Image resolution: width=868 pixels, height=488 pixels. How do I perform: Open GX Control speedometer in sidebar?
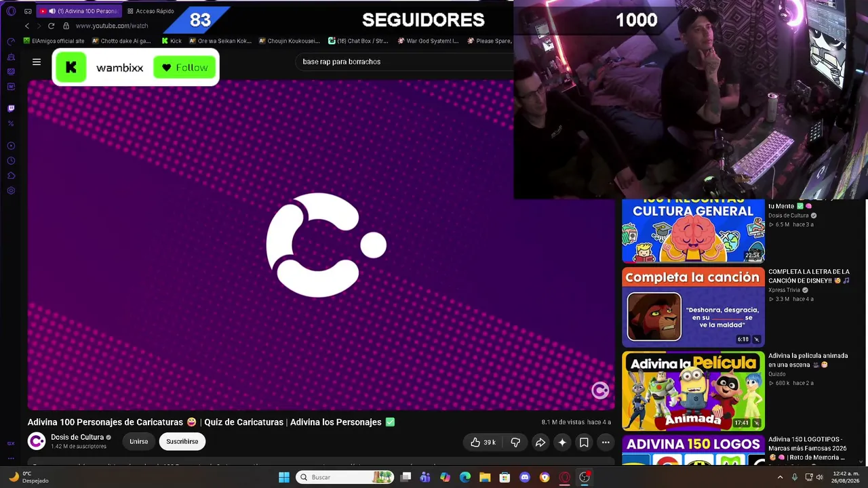(11, 42)
